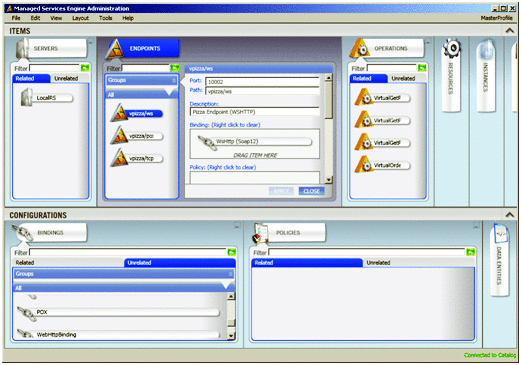521x365 pixels.
Task: Click the Servers Filter input
Action: point(55,68)
